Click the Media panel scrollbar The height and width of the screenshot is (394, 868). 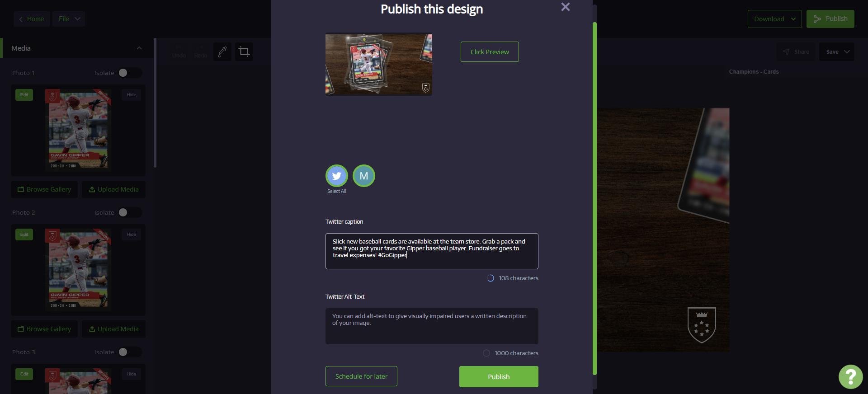point(155,103)
